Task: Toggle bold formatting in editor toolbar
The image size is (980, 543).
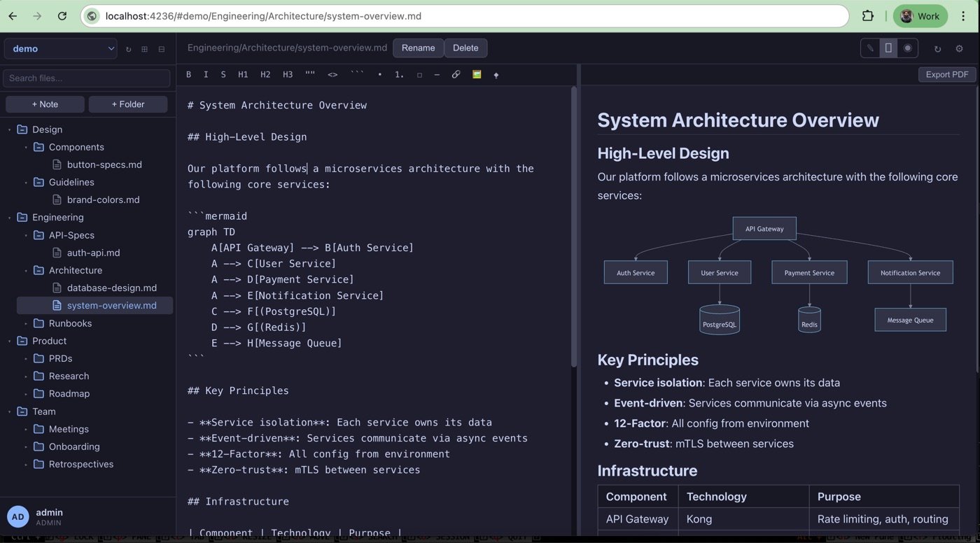Action: pyautogui.click(x=188, y=74)
